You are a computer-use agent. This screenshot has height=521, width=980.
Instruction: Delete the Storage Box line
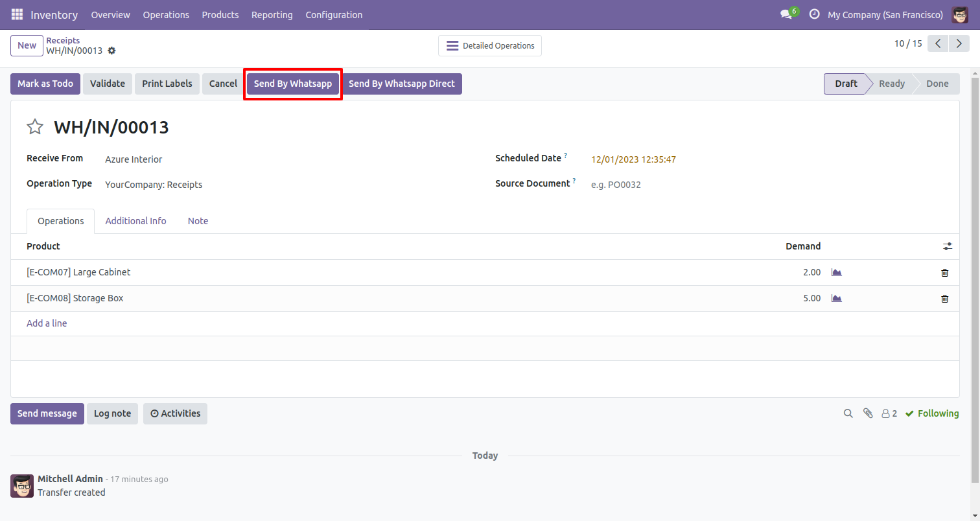(944, 299)
